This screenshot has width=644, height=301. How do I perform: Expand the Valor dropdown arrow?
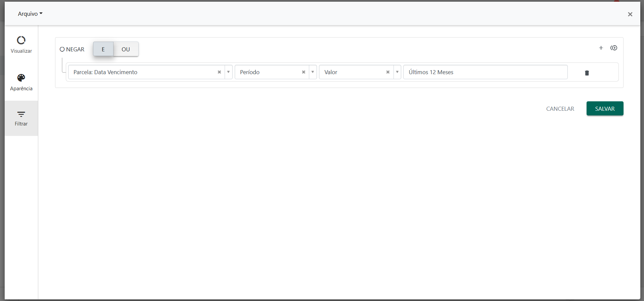(397, 72)
